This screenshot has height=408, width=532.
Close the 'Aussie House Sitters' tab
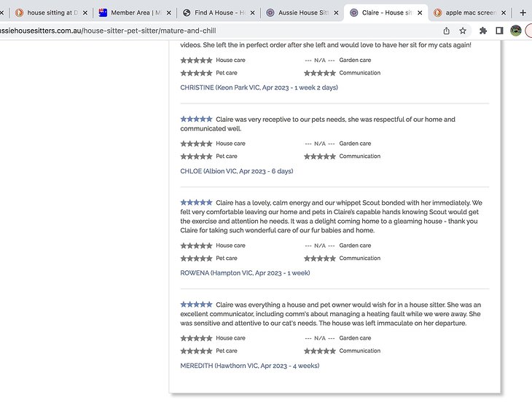(x=336, y=12)
